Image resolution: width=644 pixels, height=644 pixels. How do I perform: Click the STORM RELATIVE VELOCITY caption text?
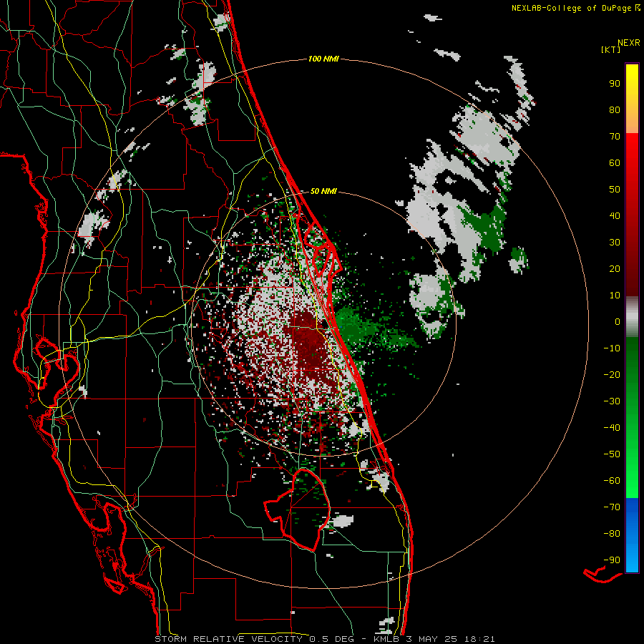(228, 639)
